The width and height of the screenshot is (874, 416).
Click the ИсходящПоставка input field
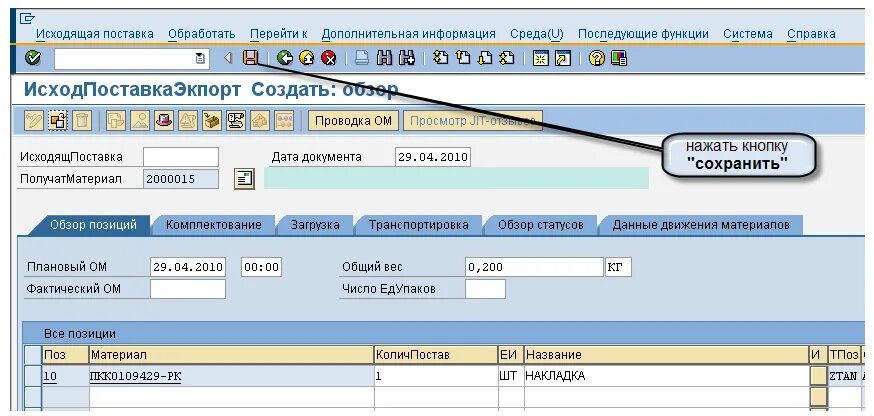181,157
